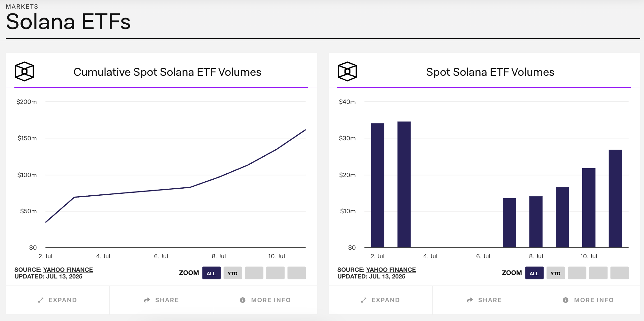Click expand arrows icon under Cumulative Volumes chart
Viewport: 644px width, 321px height.
coord(41,300)
